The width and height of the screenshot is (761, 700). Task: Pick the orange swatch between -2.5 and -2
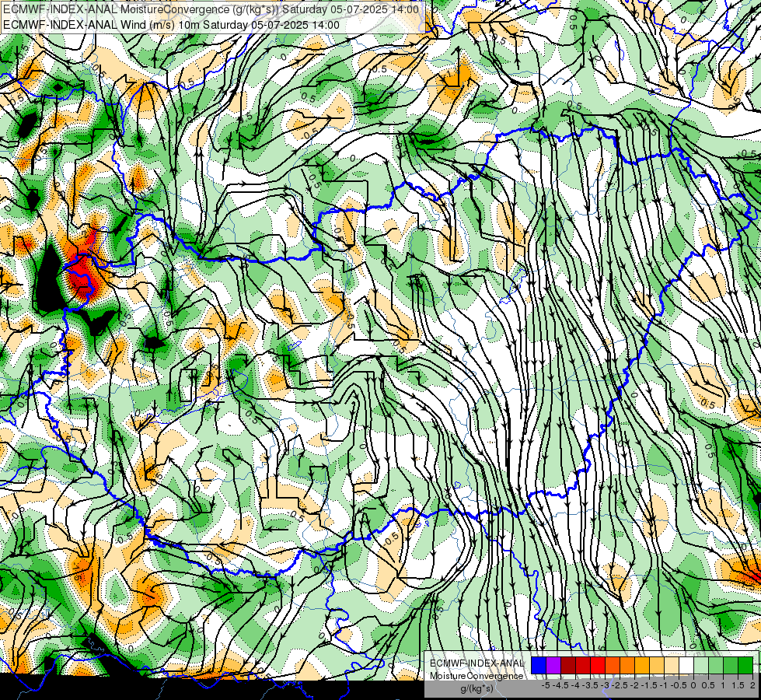[627, 665]
